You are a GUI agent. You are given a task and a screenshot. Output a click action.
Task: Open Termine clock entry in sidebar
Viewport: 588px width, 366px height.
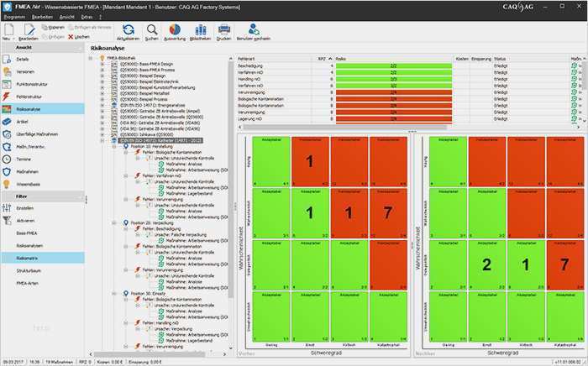24,159
